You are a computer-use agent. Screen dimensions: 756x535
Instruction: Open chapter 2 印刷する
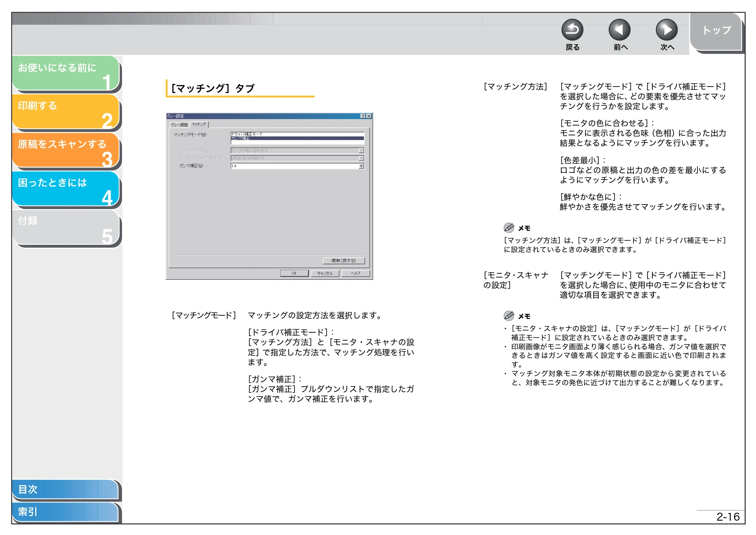tap(66, 112)
